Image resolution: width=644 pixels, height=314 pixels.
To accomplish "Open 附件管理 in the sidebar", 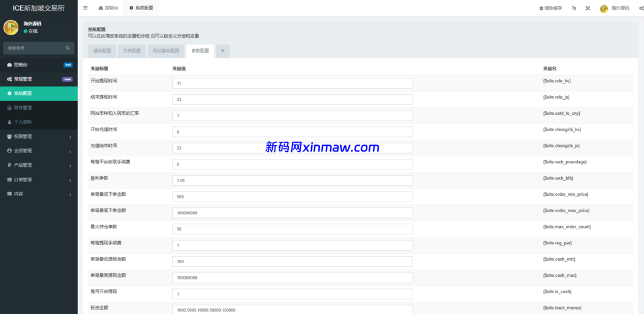I will 38,107.
